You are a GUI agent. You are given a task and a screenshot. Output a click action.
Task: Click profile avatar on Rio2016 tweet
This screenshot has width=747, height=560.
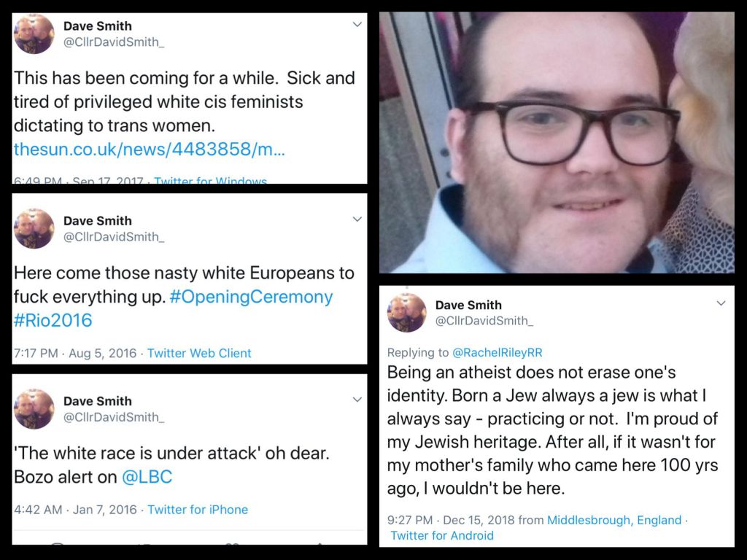(x=34, y=228)
